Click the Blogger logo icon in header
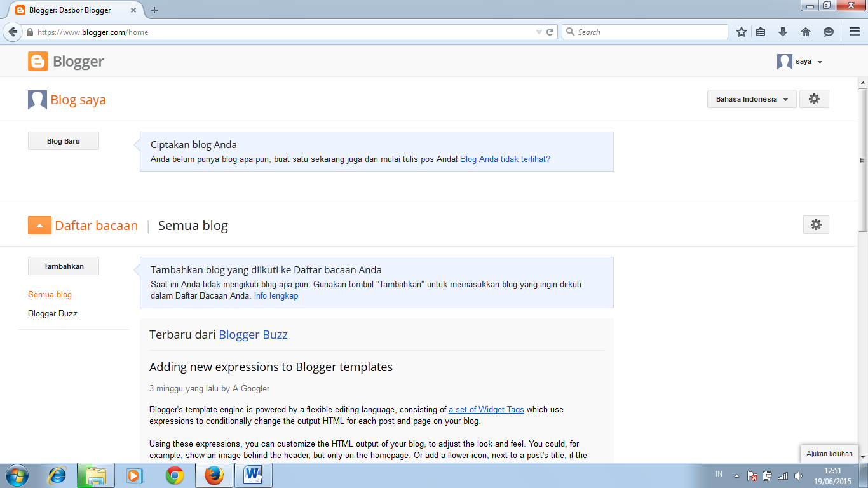The width and height of the screenshot is (868, 488). pos(37,62)
